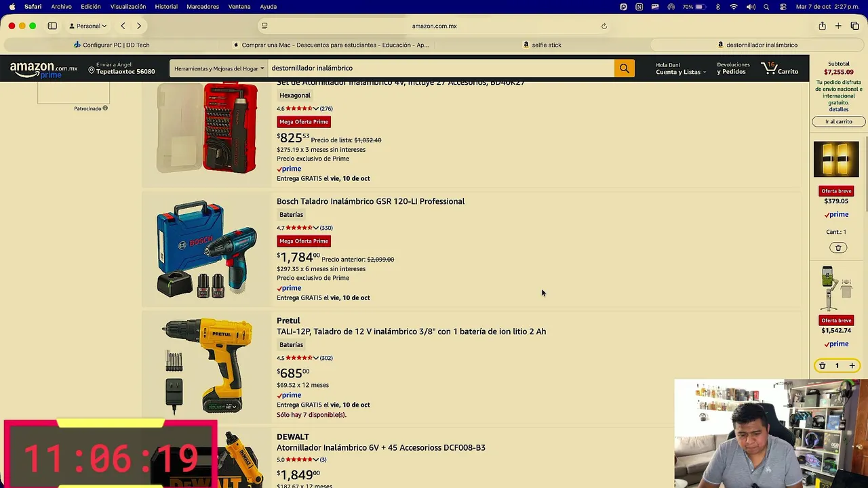This screenshot has height=488, width=868.
Task: Open the shopping cart icon
Action: coord(780,68)
